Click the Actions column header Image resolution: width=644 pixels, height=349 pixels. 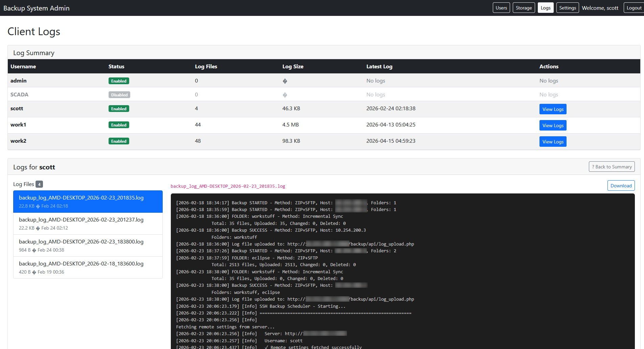pyautogui.click(x=549, y=66)
